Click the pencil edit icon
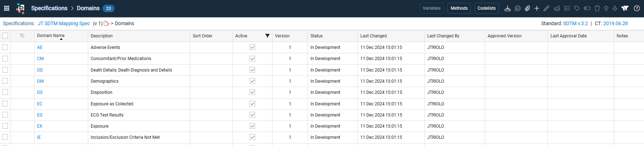Viewport: 644px width, 146px height. pyautogui.click(x=546, y=8)
